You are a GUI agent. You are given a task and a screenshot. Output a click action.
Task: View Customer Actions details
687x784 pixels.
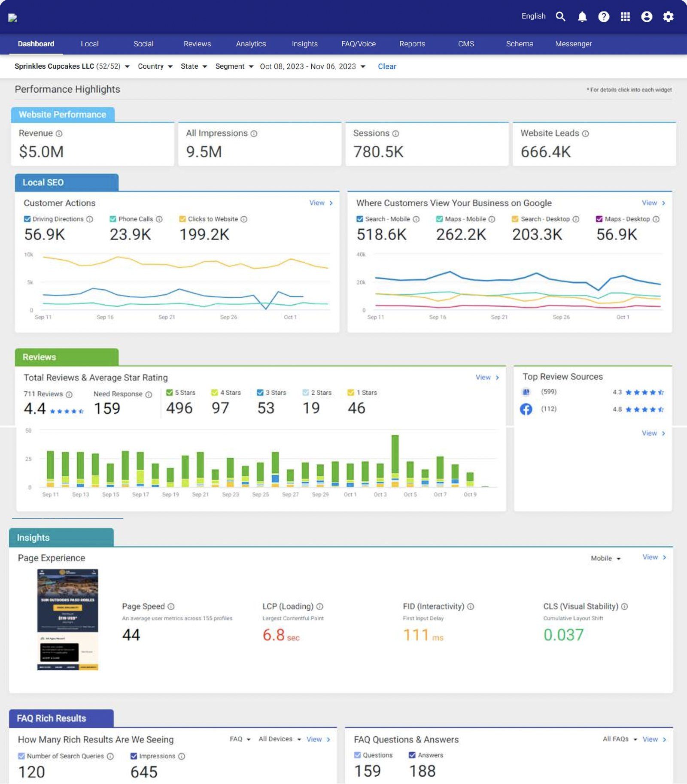pyautogui.click(x=321, y=203)
